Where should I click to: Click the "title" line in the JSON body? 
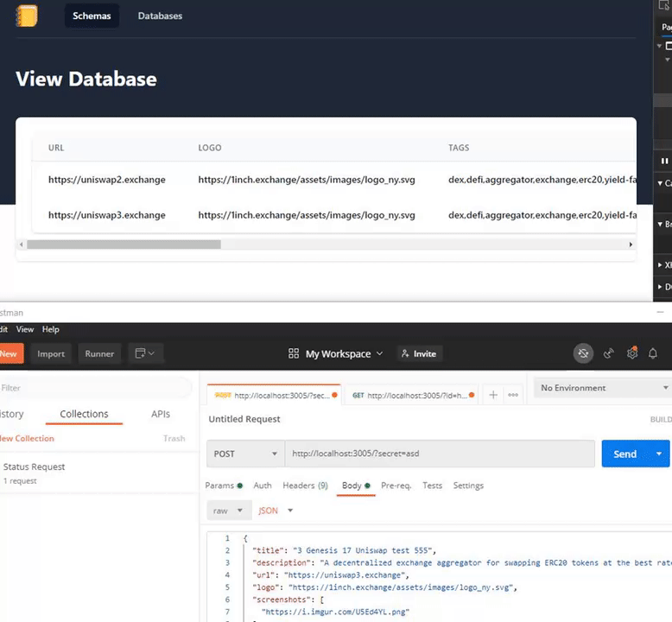click(344, 550)
